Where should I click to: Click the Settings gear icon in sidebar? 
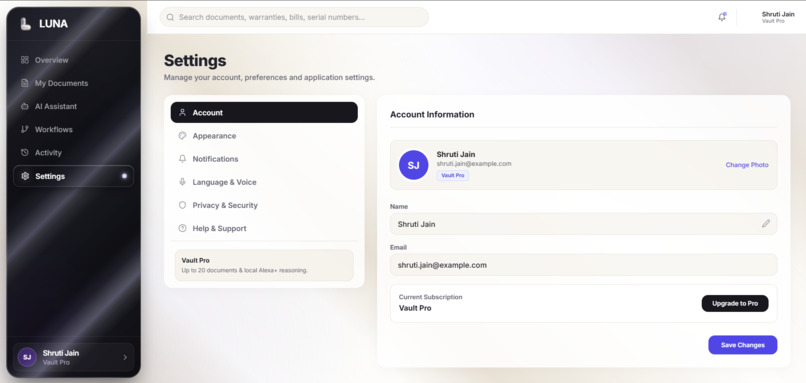[25, 176]
